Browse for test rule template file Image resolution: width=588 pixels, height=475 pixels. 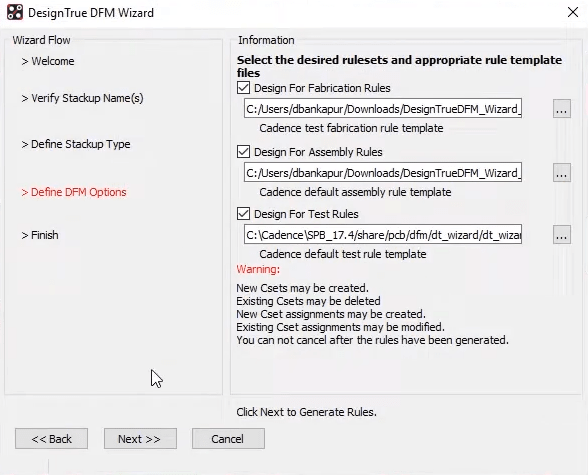(x=561, y=235)
